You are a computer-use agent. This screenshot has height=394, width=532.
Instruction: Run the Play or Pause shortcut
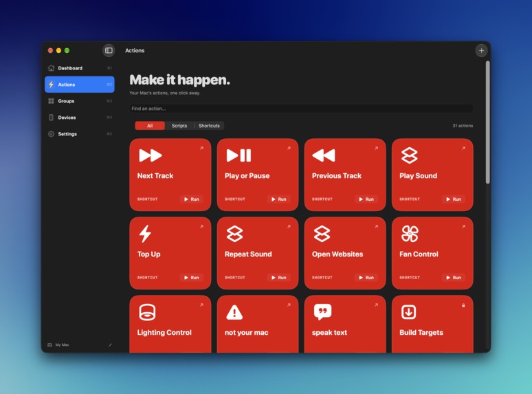pyautogui.click(x=279, y=199)
